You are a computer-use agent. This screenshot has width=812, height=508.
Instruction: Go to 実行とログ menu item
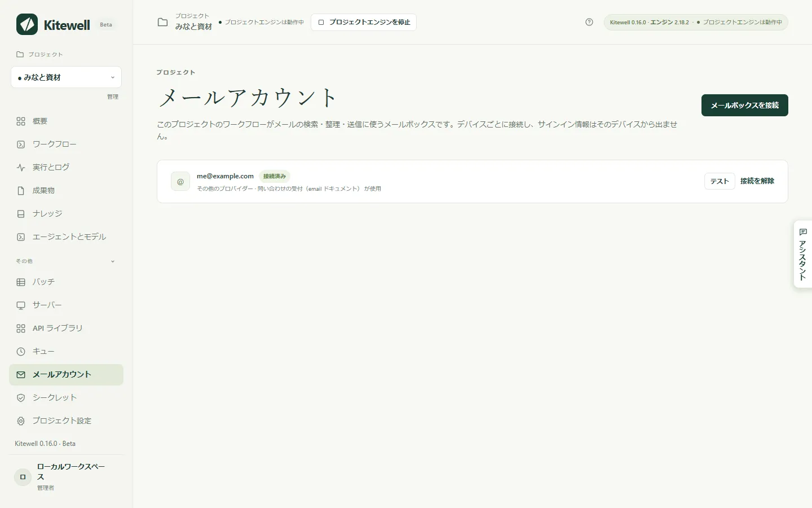(x=67, y=168)
